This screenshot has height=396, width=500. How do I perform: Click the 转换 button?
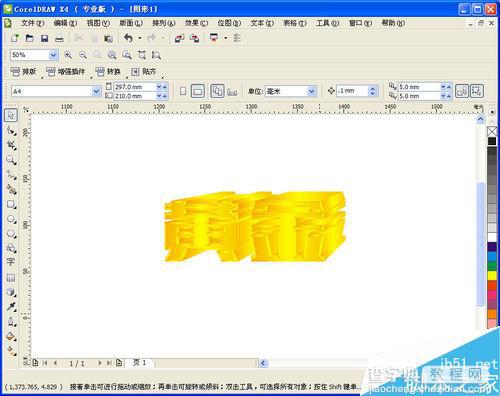[108, 71]
